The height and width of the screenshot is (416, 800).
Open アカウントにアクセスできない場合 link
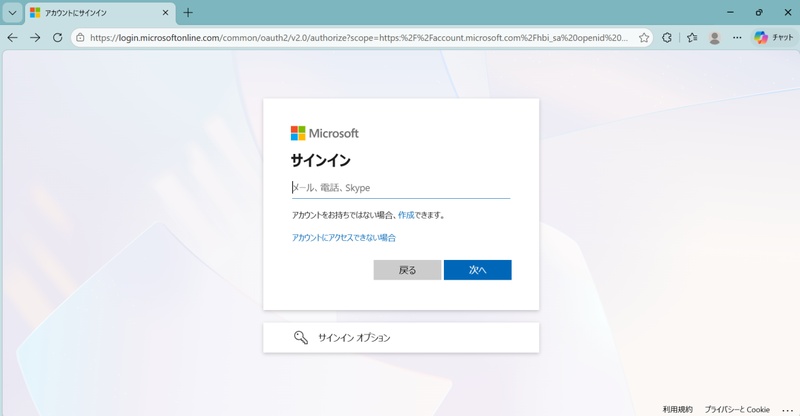tap(344, 237)
